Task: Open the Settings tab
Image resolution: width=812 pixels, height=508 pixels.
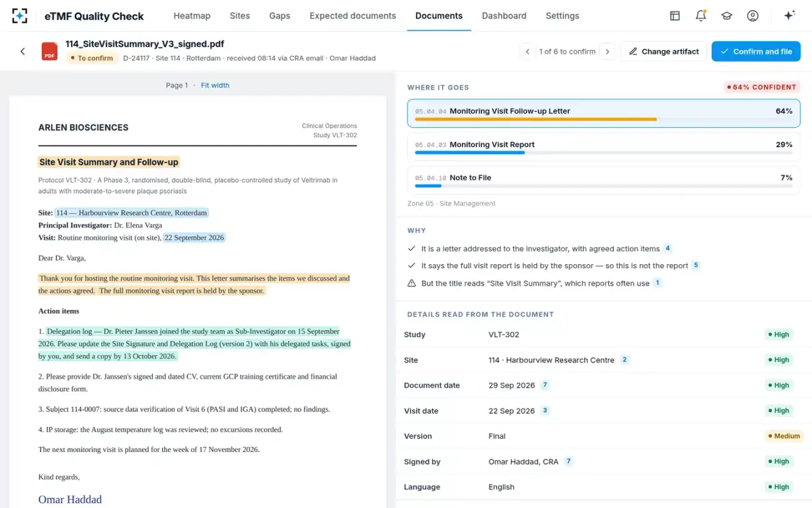Action: point(562,16)
